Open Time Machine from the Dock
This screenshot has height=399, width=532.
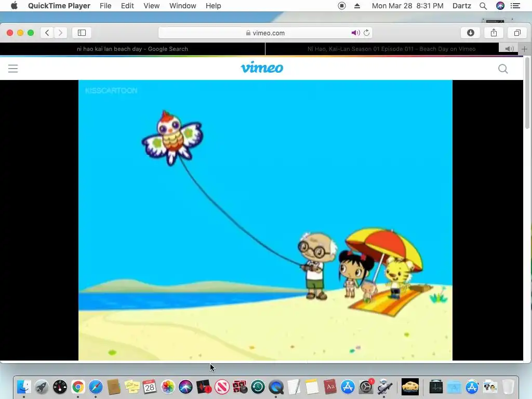tap(258, 387)
